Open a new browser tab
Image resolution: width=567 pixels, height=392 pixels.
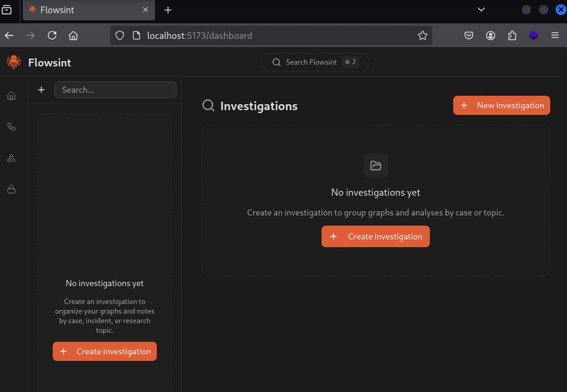coord(168,10)
